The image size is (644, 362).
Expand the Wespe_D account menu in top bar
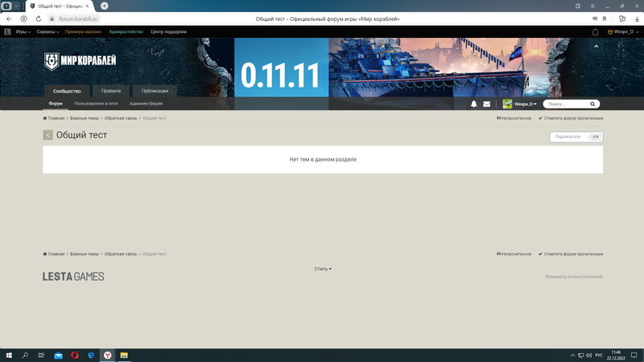623,31
